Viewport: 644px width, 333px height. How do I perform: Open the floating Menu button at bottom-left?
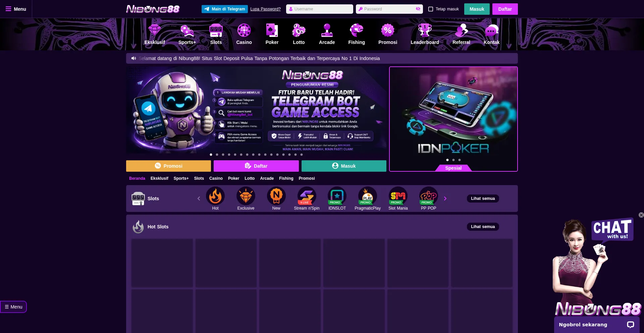(x=13, y=307)
